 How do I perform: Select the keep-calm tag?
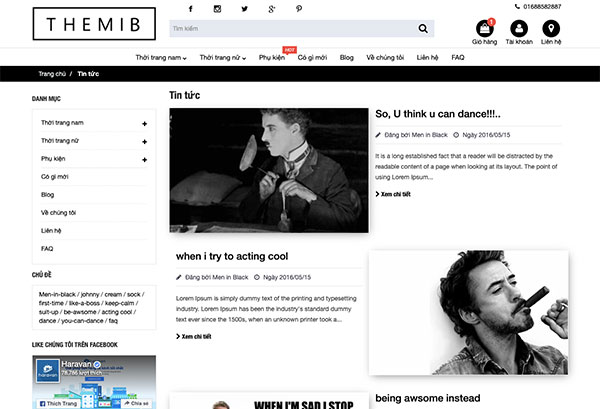119,303
